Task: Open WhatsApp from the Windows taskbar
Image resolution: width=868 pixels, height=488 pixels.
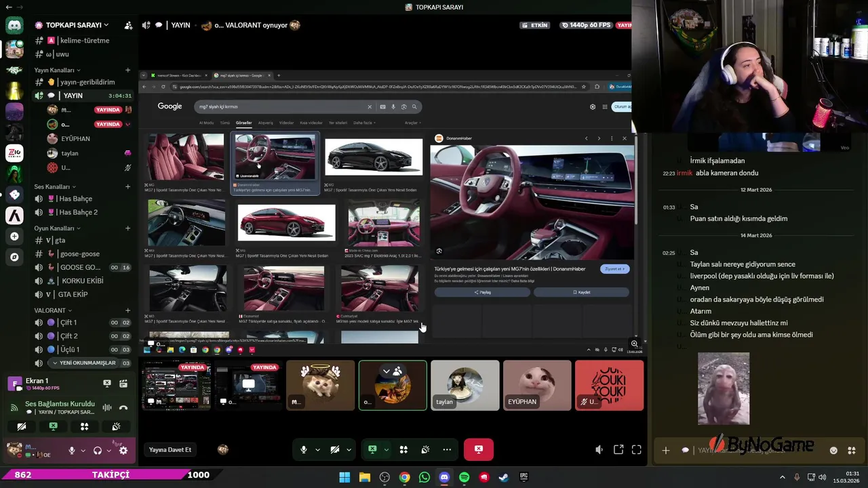Action: [425, 477]
